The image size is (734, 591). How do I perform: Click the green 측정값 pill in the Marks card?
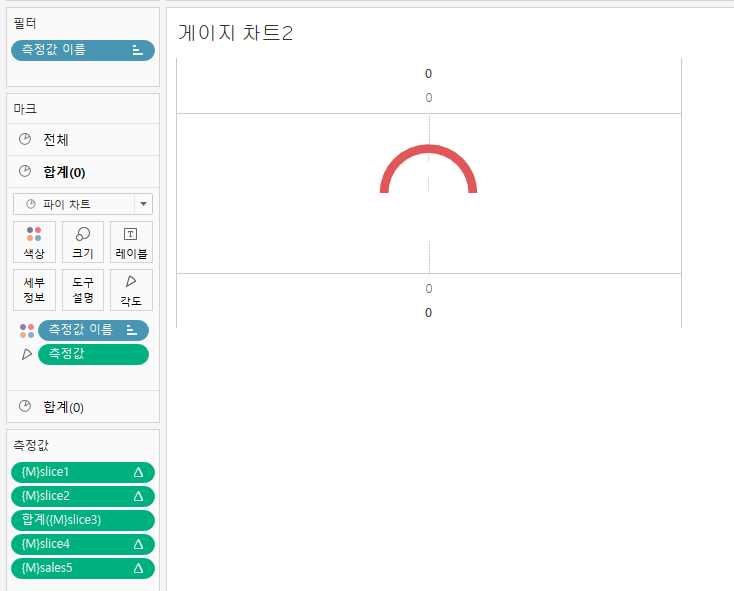(93, 354)
